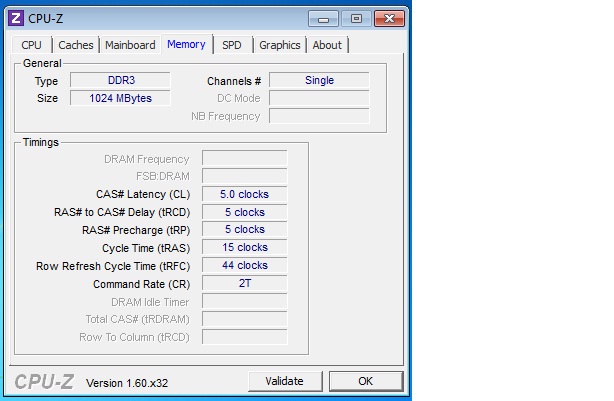
Task: Minimize the CPU-Z window
Action: tap(323, 18)
